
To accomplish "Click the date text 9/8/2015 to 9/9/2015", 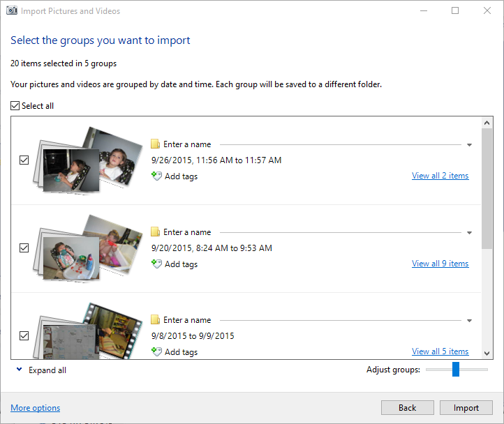I will tap(193, 335).
